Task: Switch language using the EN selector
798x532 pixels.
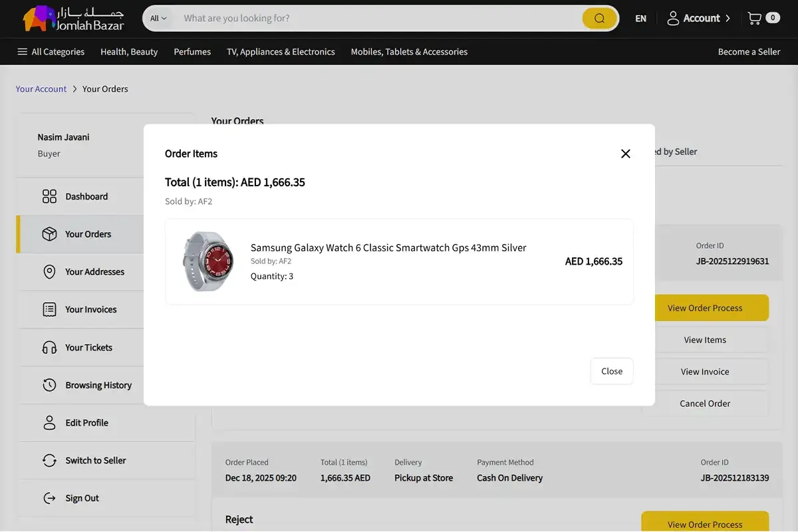Action: (640, 19)
